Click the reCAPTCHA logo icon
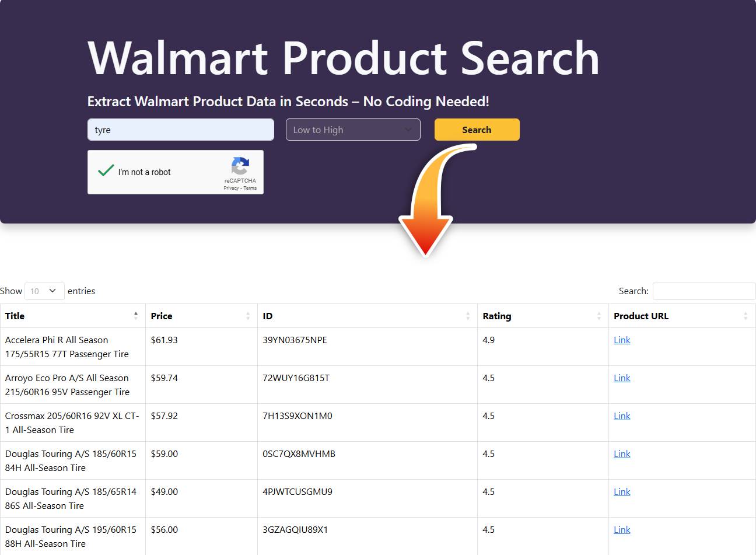Viewport: 756px width, 555px height. (x=240, y=166)
